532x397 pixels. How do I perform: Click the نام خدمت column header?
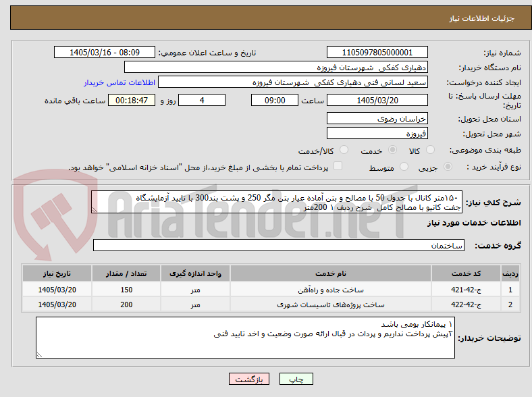331,273
